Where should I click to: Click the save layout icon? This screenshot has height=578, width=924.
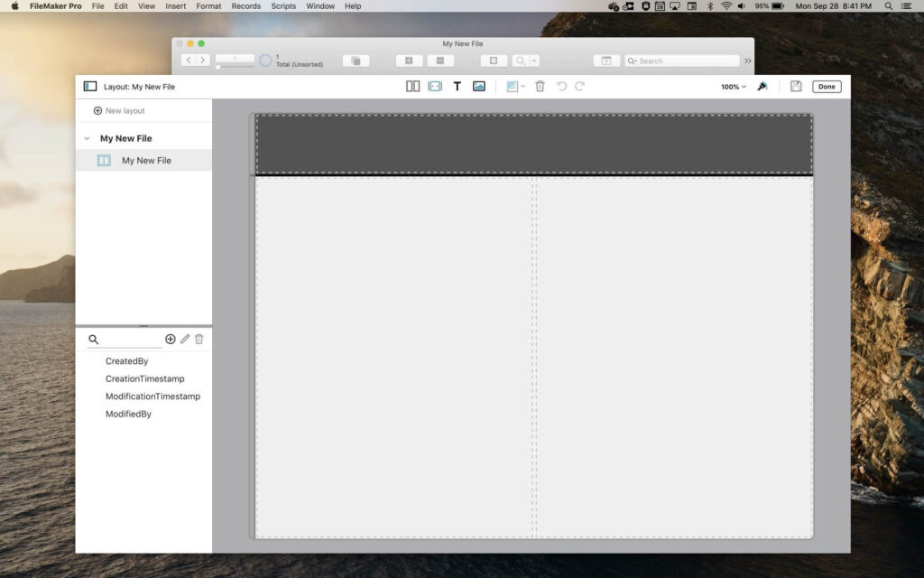tap(796, 86)
